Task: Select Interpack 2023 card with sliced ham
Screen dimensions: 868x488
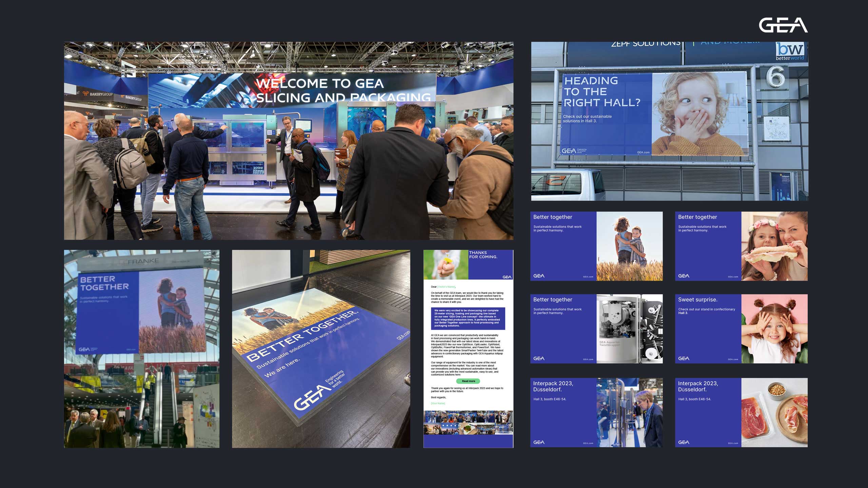Action: point(741,412)
